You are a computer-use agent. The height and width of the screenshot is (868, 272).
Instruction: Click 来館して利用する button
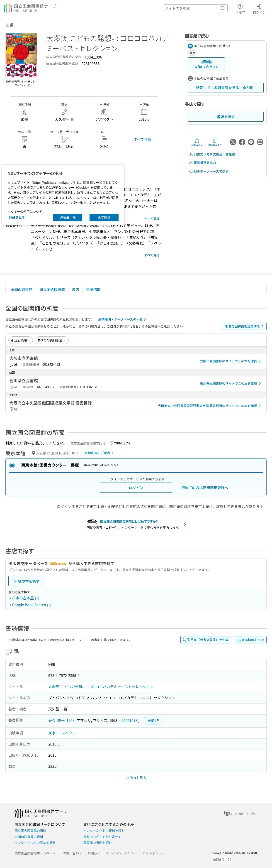point(206,64)
